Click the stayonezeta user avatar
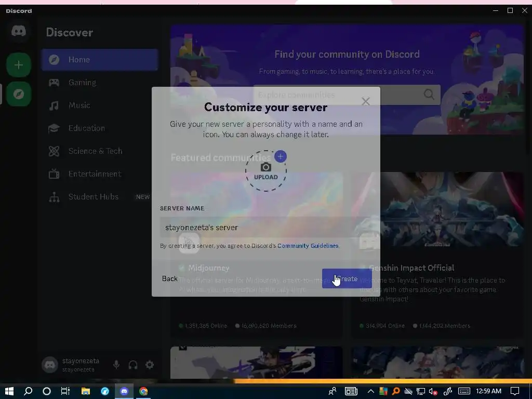Screen dimensions: 532x399 click(50, 365)
